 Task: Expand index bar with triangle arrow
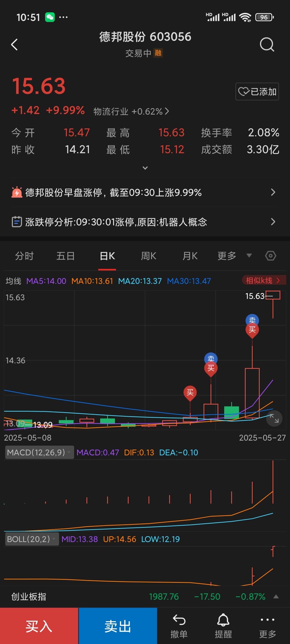(x=276, y=597)
